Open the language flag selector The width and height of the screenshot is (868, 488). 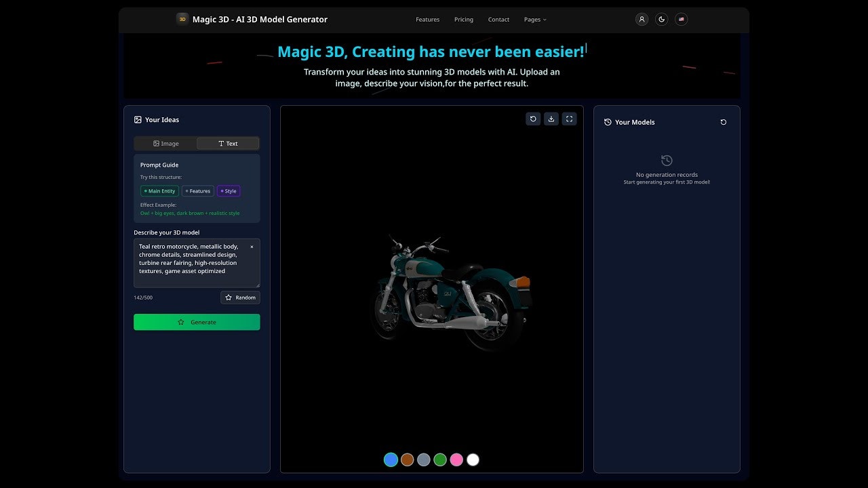point(681,19)
